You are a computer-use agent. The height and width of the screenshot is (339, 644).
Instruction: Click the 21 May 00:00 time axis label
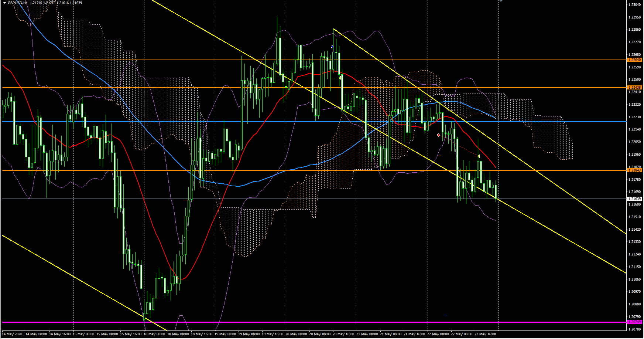[x=367, y=334]
